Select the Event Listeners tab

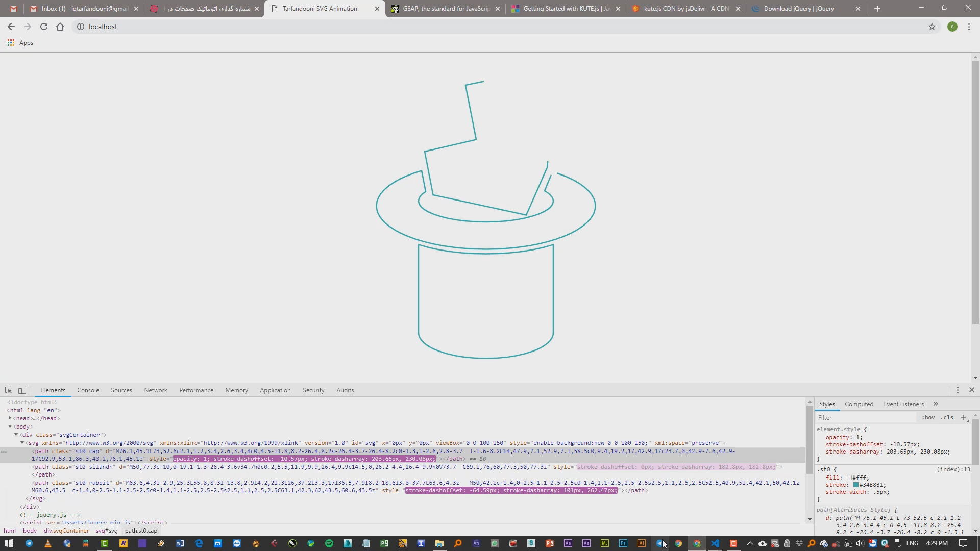[x=903, y=404]
